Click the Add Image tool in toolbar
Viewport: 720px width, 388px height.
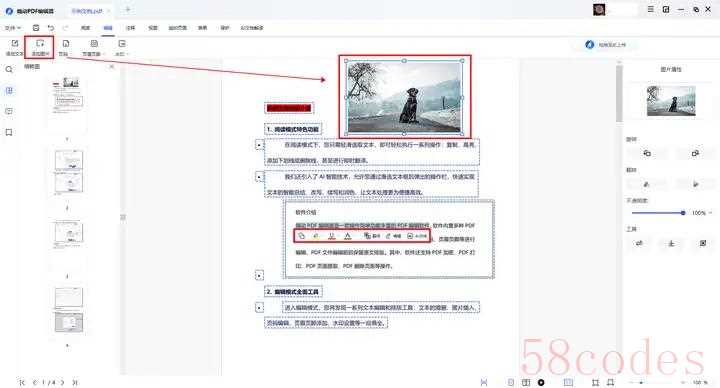(40, 47)
